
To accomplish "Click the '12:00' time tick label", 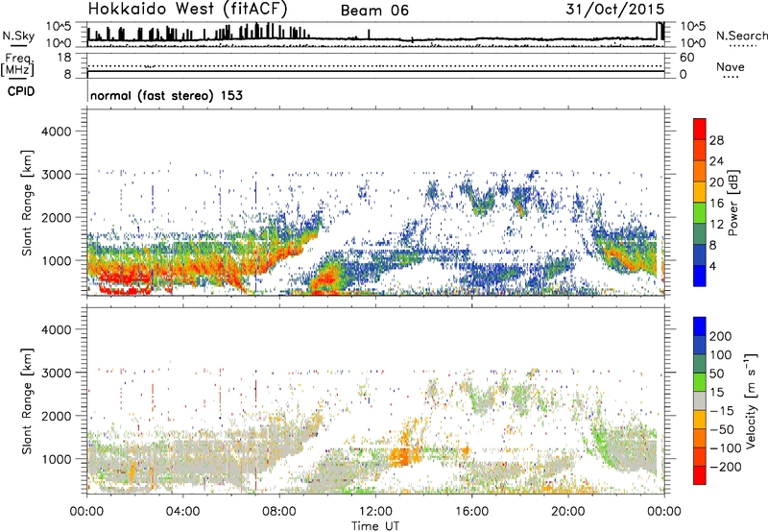I will tap(375, 512).
